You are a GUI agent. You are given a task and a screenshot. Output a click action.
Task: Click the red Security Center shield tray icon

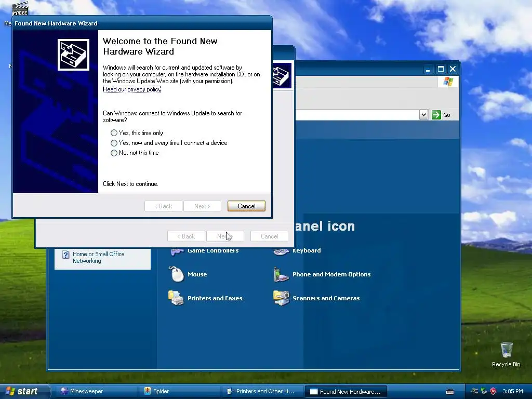click(494, 391)
